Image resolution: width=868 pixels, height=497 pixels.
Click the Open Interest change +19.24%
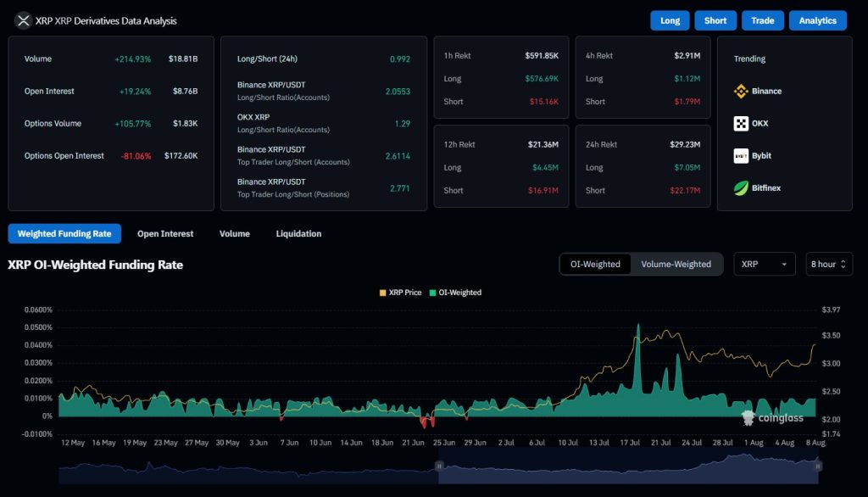click(135, 92)
